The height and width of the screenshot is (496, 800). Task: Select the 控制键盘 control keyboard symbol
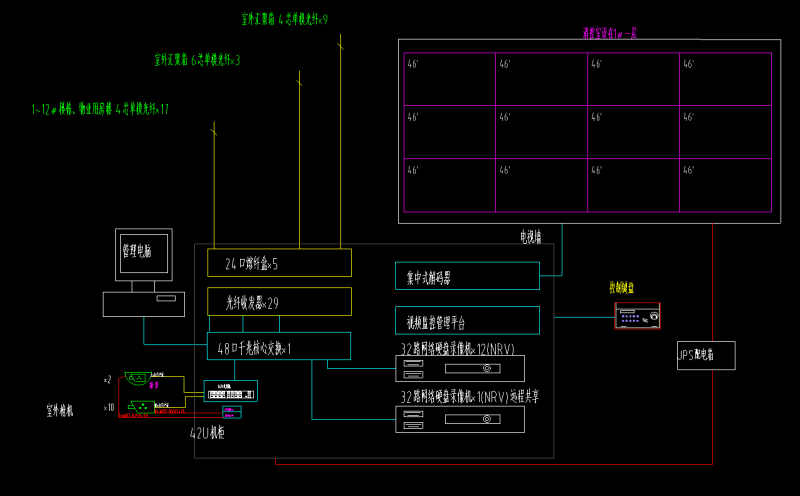click(x=637, y=317)
